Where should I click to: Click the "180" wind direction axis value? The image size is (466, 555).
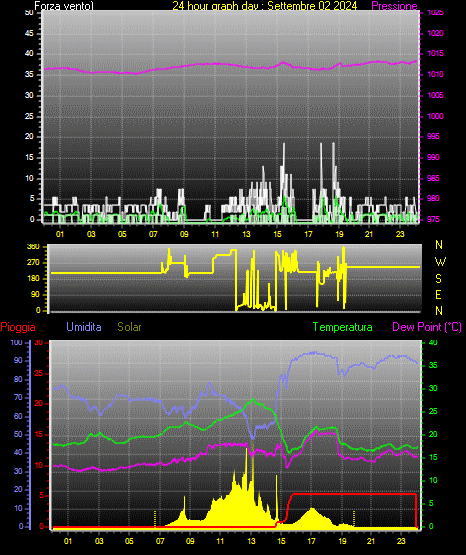click(34, 279)
